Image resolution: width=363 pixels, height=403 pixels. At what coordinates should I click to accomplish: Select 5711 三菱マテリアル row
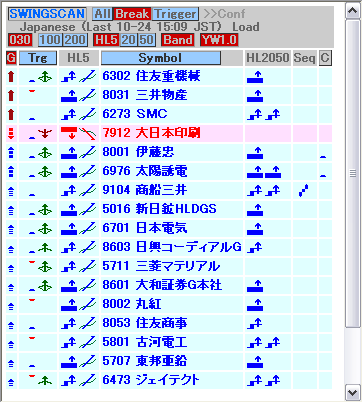[x=169, y=266]
